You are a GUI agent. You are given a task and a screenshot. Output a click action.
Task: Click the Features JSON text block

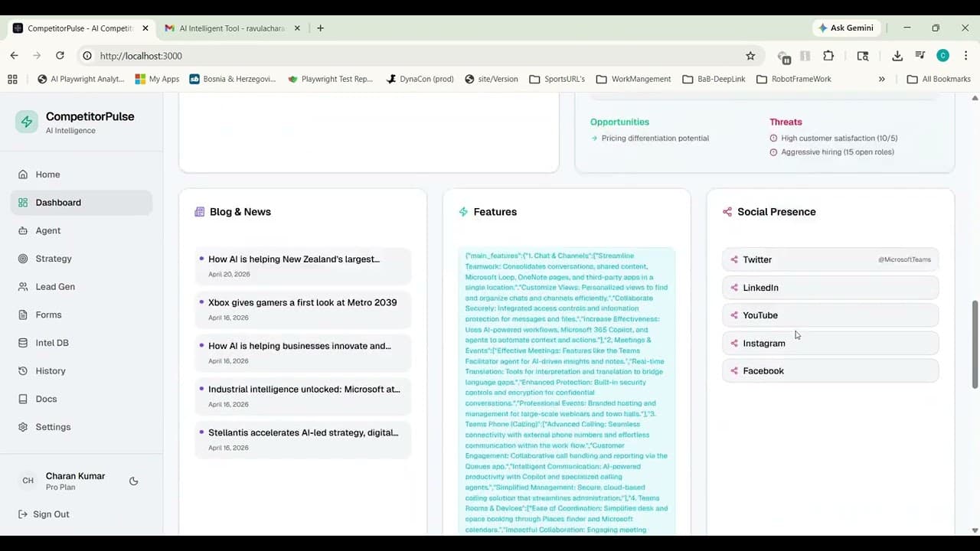(x=567, y=392)
